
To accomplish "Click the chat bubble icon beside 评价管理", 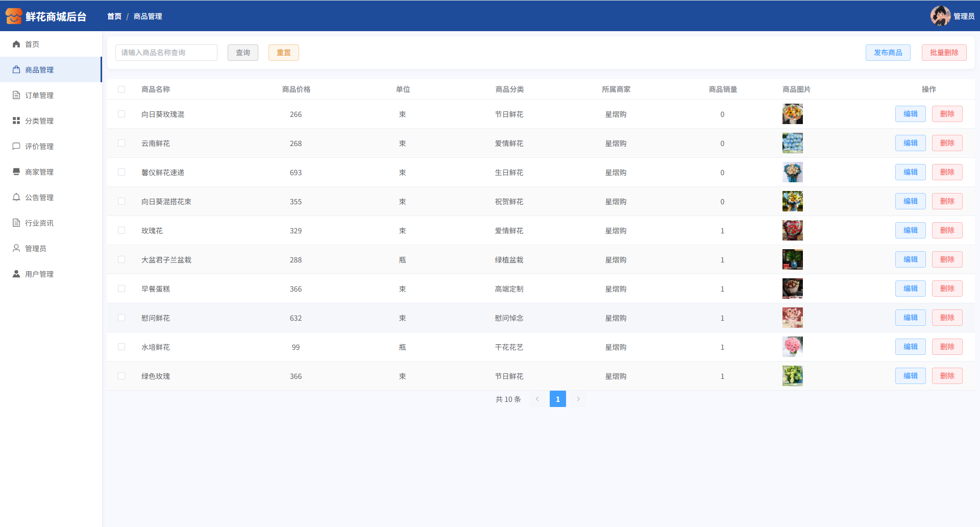I will pos(16,147).
